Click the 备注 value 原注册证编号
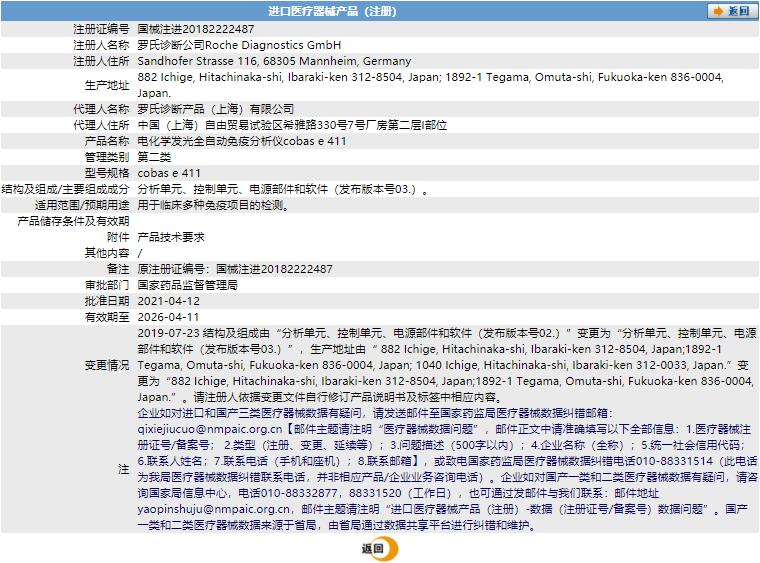The image size is (760, 563). pos(235,269)
